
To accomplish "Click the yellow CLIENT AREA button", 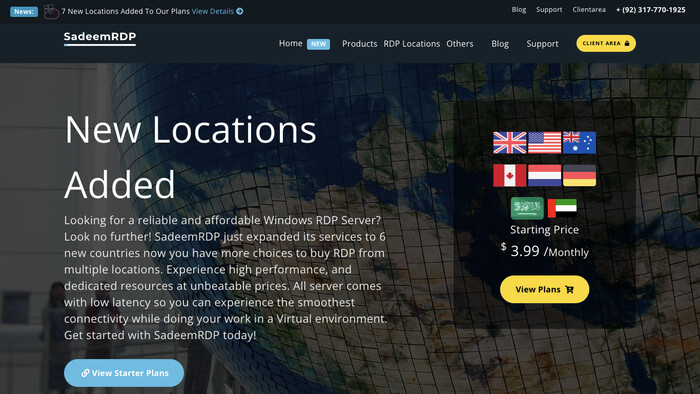I will 606,43.
